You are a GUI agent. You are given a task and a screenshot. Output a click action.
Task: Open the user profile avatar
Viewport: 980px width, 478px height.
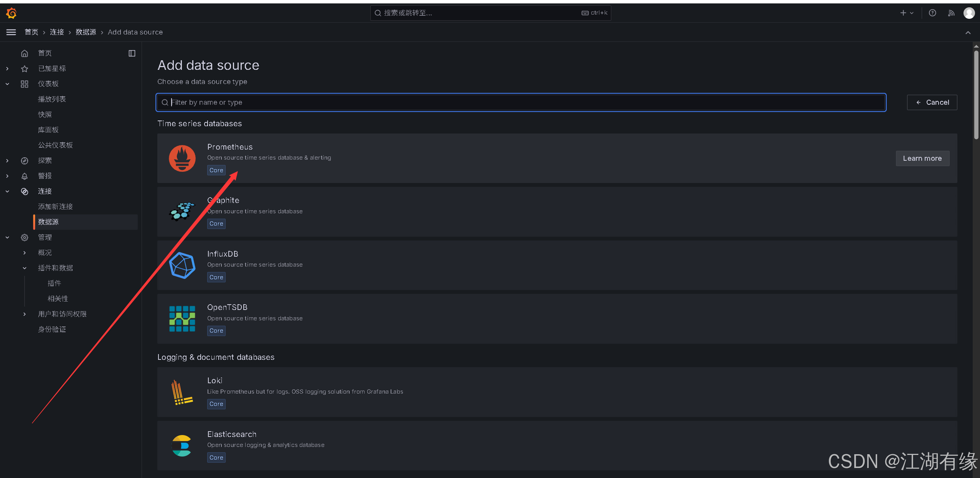[x=969, y=13]
